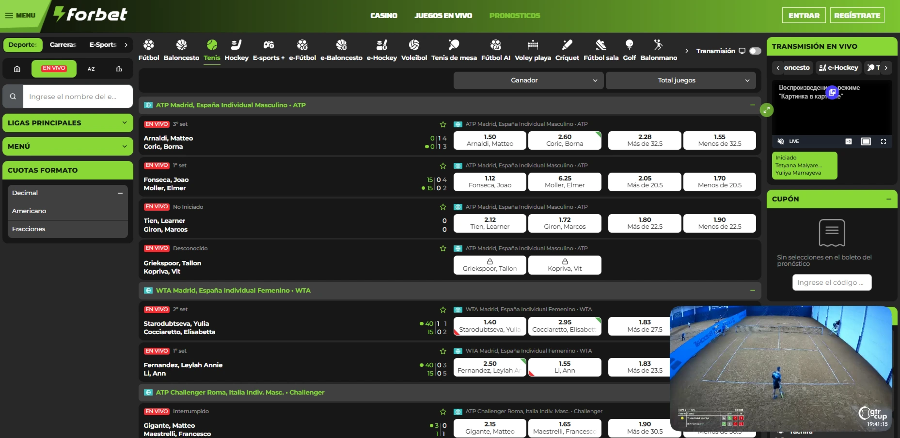Select the Voley playa icon
Screen dimensions: 900x438
(x=533, y=50)
